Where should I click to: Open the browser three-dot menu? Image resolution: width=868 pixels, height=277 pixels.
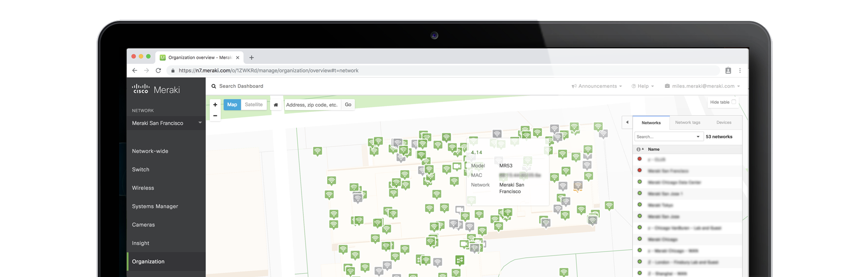740,71
